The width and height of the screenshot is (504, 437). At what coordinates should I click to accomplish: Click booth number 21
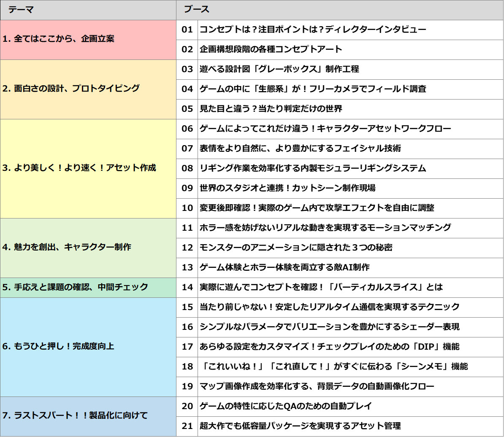(x=187, y=426)
